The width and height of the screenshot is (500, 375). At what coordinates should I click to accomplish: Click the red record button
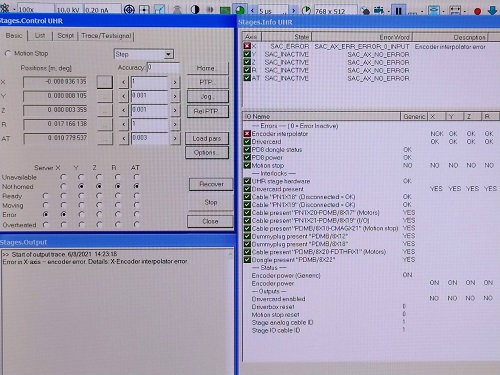tap(477, 11)
